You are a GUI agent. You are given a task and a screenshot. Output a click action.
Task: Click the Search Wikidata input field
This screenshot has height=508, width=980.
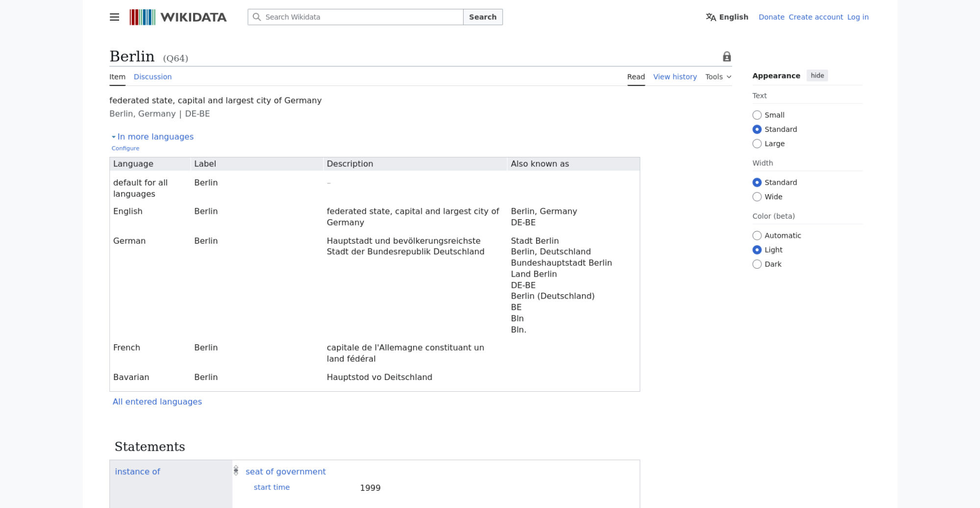(x=363, y=17)
